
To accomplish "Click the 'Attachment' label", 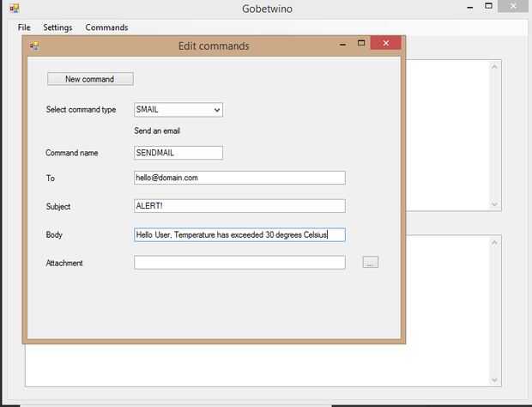I will [x=64, y=263].
